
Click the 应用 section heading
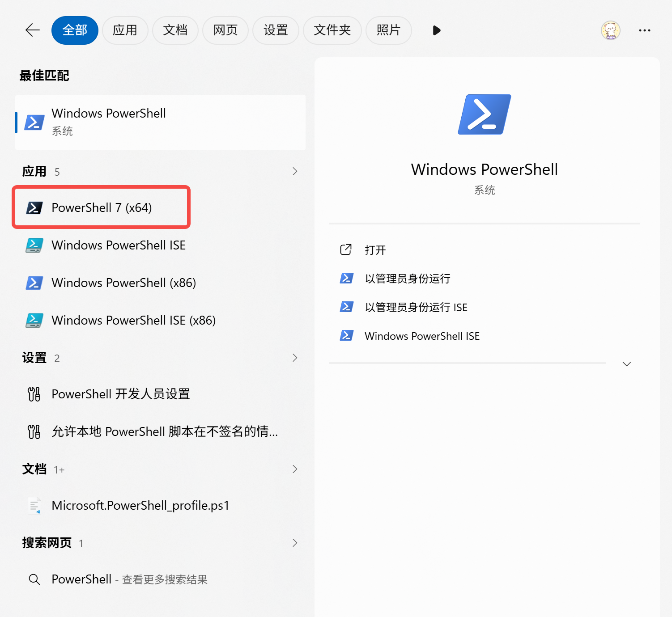tap(34, 171)
